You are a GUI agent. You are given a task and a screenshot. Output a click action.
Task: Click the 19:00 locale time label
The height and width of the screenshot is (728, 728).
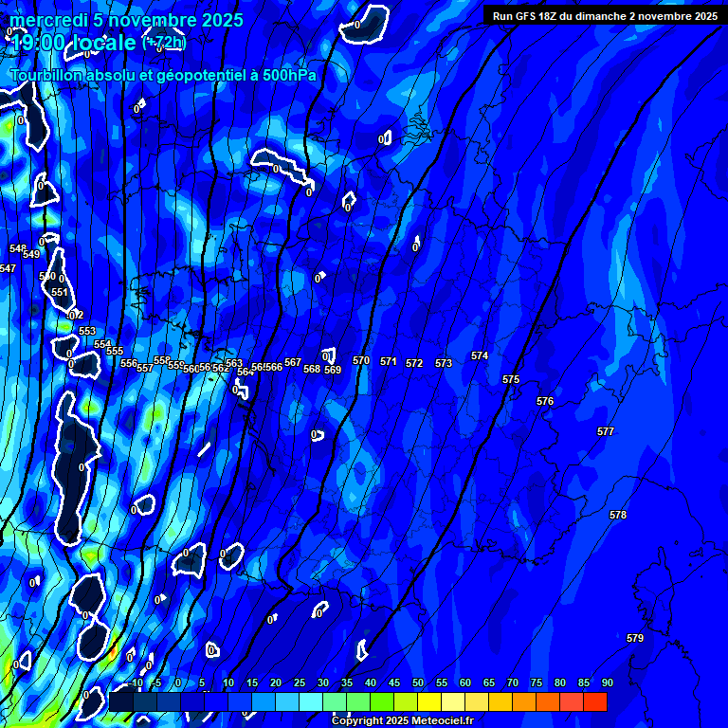(x=73, y=44)
